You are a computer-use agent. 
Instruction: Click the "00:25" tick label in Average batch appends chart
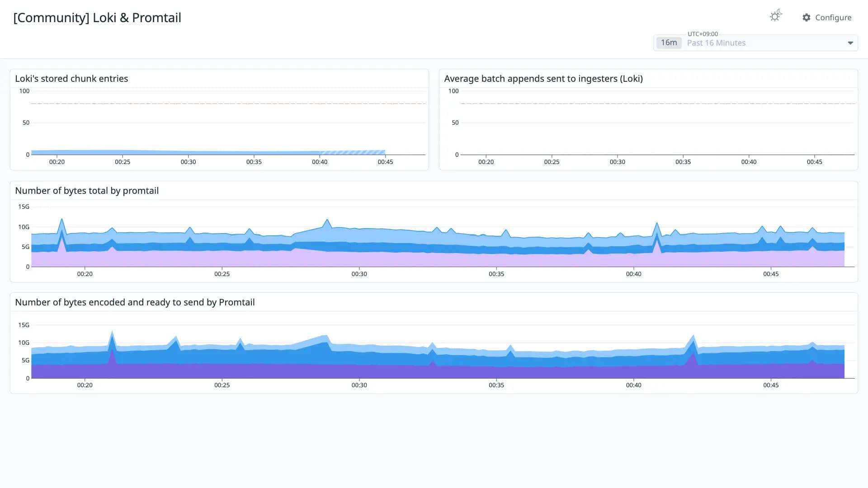pyautogui.click(x=552, y=162)
